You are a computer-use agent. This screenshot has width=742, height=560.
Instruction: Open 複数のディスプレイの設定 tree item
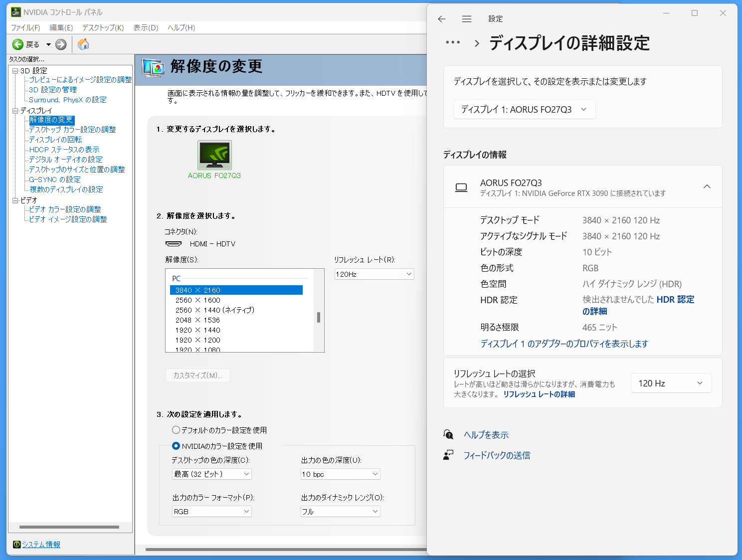66,189
